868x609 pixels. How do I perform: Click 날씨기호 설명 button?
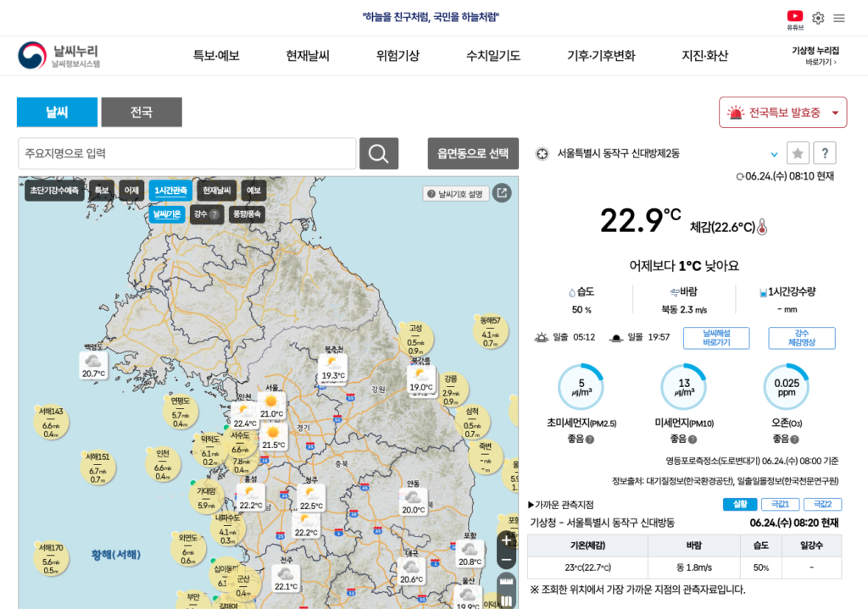click(x=455, y=194)
